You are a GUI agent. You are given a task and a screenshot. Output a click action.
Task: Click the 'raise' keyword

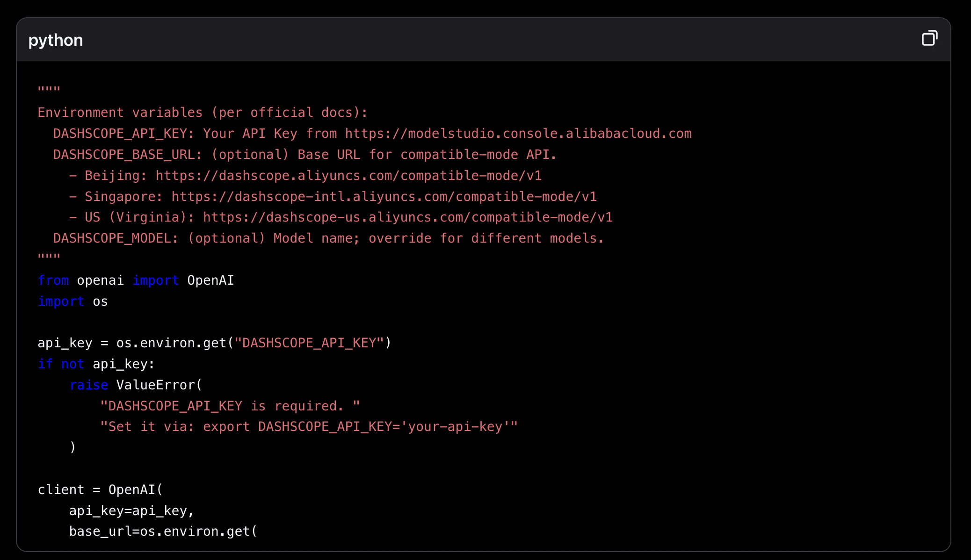pyautogui.click(x=88, y=385)
